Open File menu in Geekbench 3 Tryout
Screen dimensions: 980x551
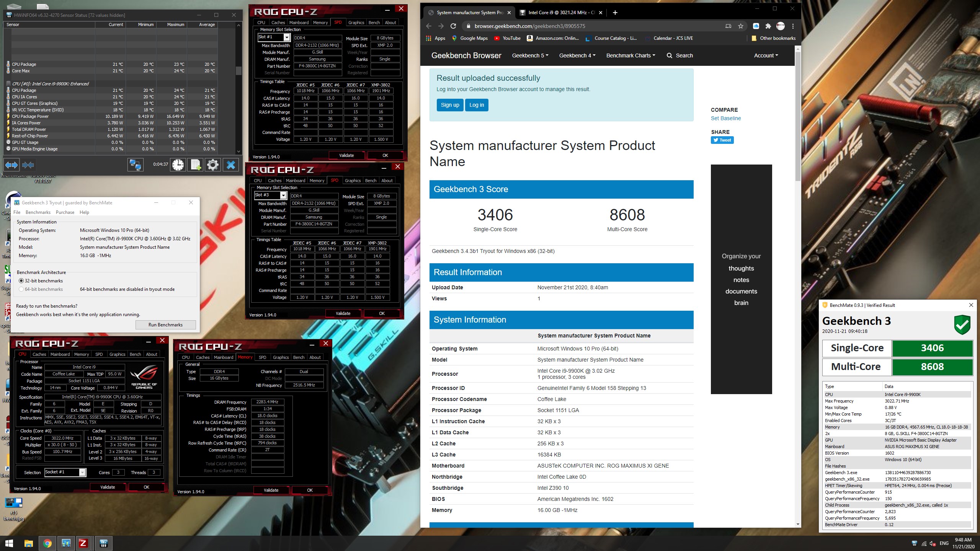pyautogui.click(x=17, y=212)
